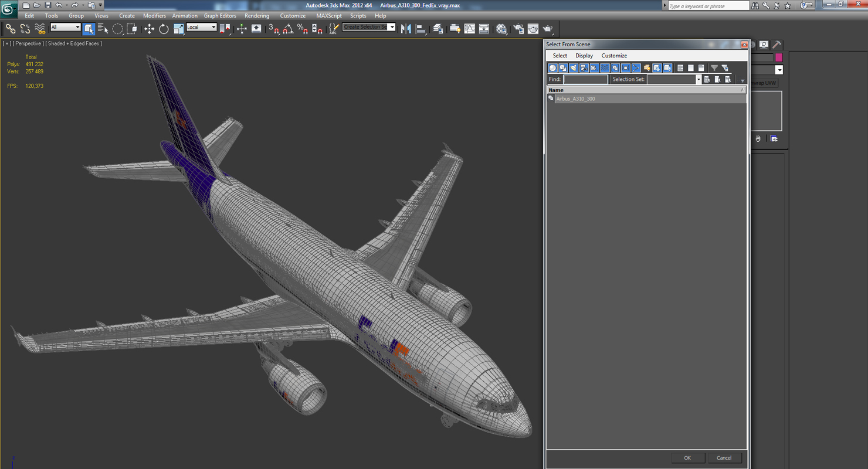
Task: Click the Mirror tool icon
Action: [x=406, y=28]
